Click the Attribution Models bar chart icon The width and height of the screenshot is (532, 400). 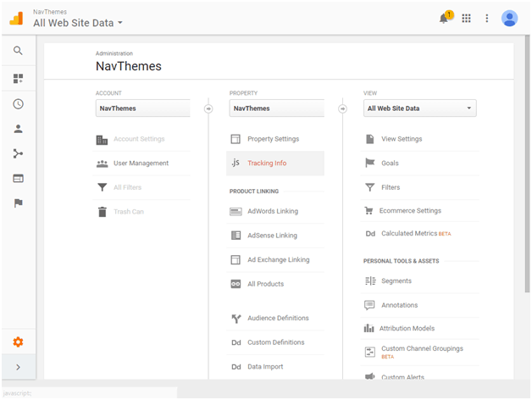(369, 328)
